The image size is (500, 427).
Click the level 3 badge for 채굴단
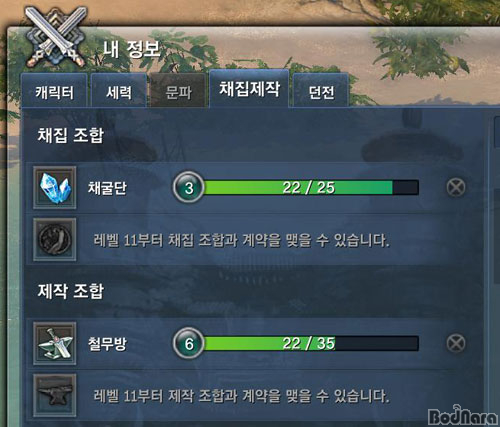click(x=189, y=187)
